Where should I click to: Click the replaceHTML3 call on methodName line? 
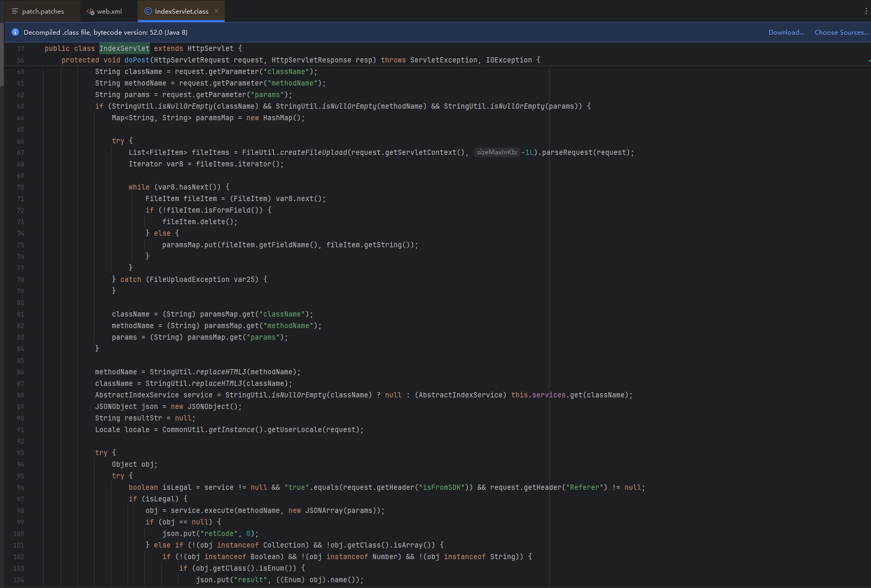[x=221, y=372]
